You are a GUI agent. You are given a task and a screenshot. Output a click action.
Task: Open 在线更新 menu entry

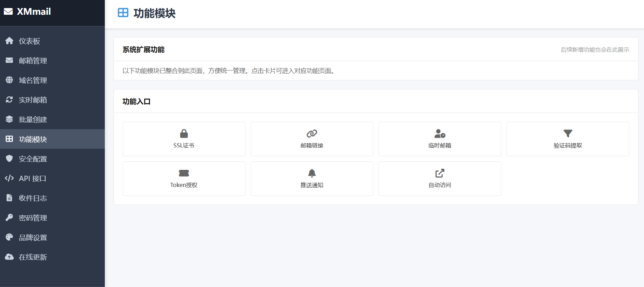point(52,257)
